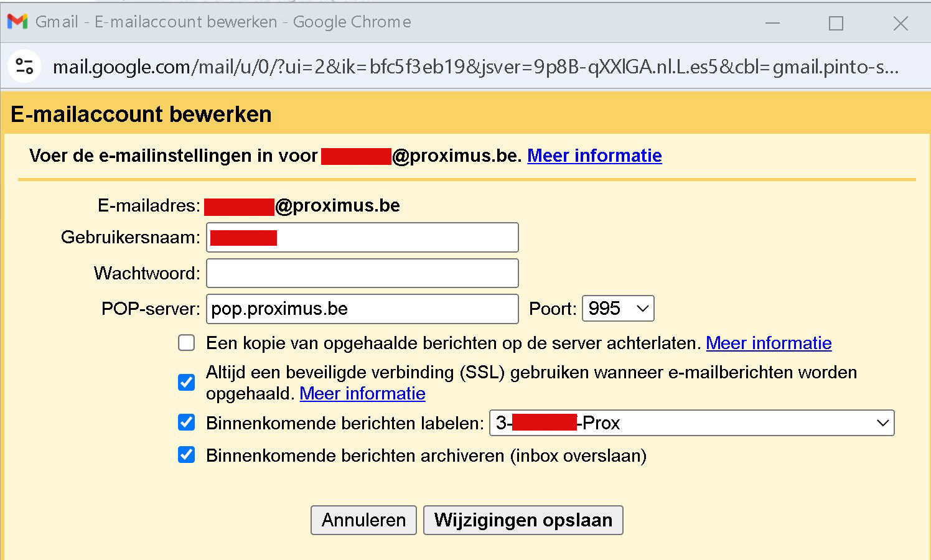Close the Chrome window
This screenshot has width=931, height=560.
tap(901, 23)
